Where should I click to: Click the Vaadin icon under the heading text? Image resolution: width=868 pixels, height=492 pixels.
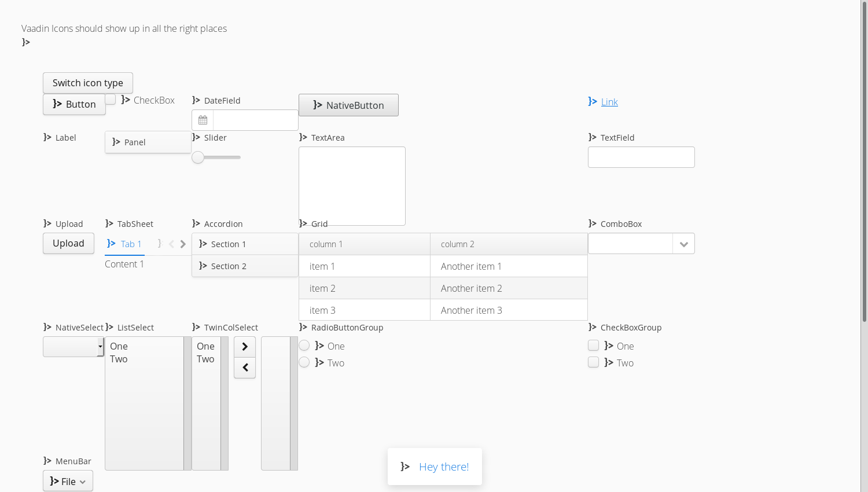pyautogui.click(x=26, y=42)
